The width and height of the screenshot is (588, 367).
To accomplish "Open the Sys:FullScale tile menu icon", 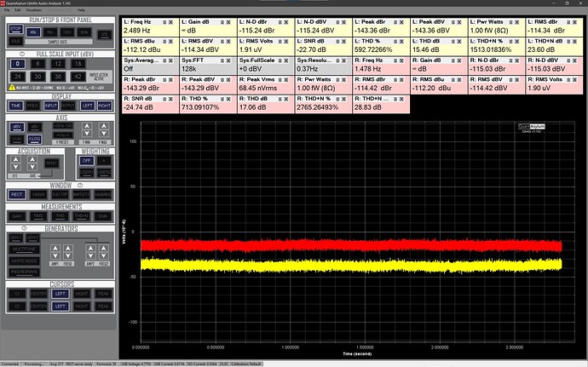I will [x=280, y=60].
